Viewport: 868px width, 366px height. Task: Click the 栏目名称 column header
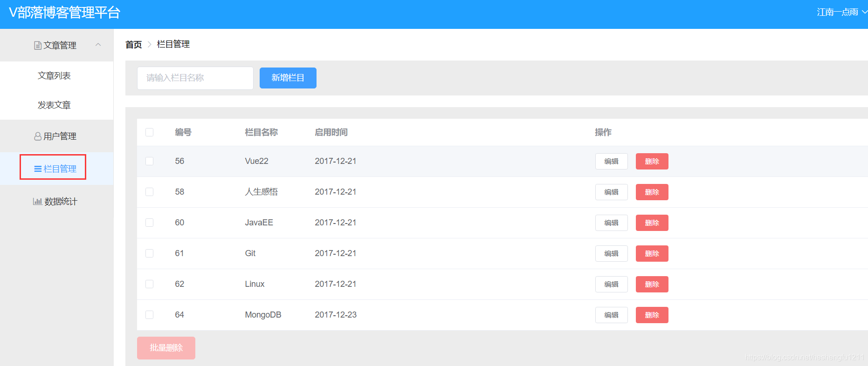(261, 132)
